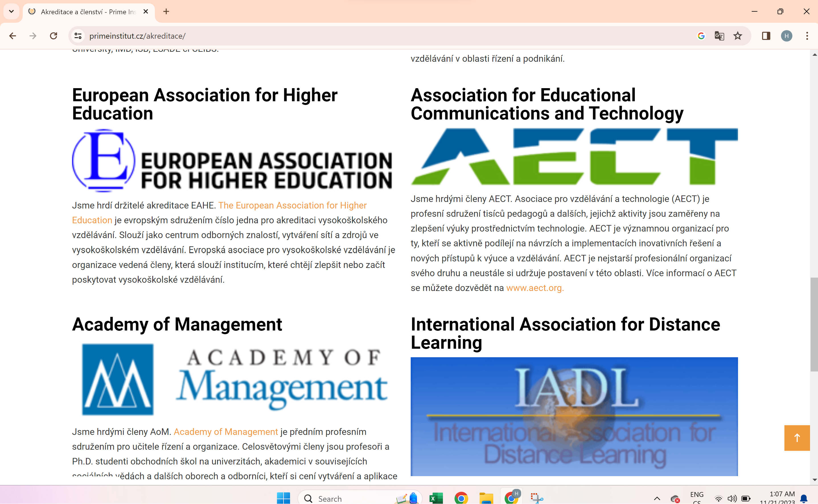Screen dimensions: 818x504
Task: Click the browser forward arrow
Action: click(x=33, y=36)
